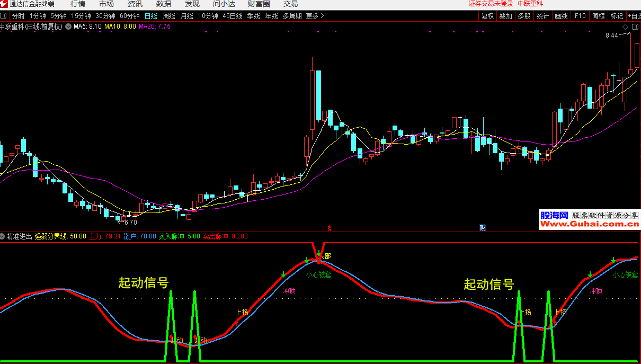Click the 标记 mark button
Viewport: 641px width, 364px height.
pos(617,16)
